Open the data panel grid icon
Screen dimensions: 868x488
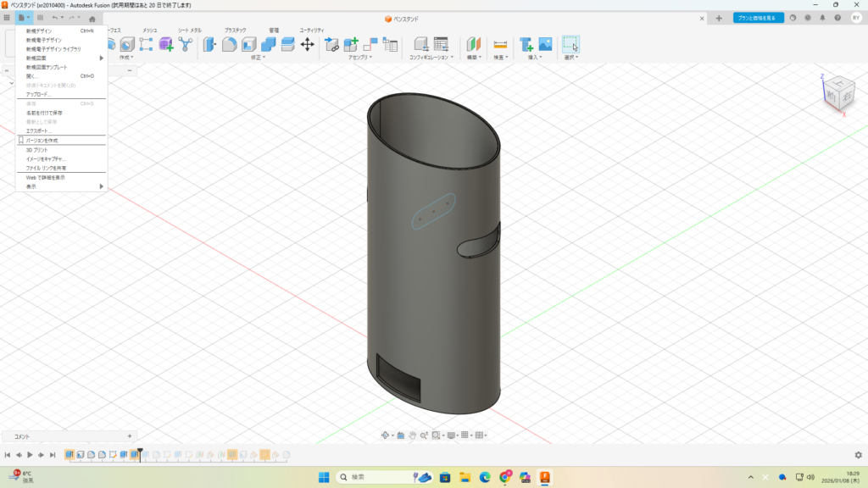click(7, 18)
